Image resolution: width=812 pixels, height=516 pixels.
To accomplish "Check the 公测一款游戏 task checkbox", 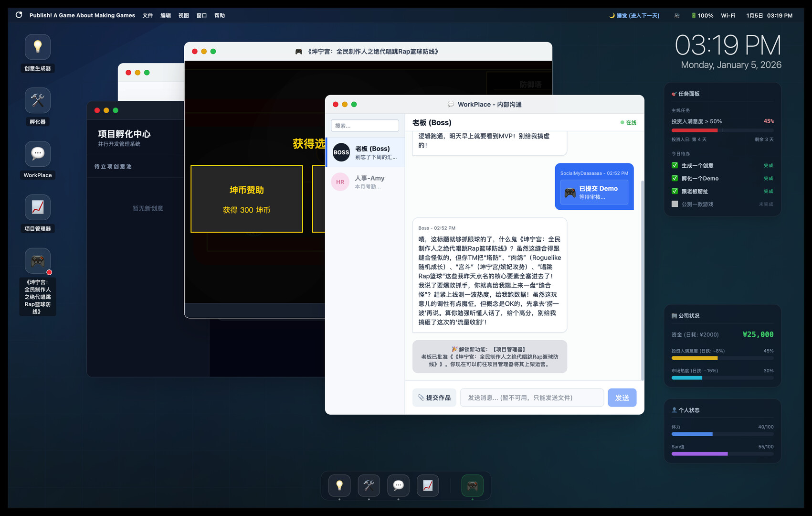I will tap(675, 204).
